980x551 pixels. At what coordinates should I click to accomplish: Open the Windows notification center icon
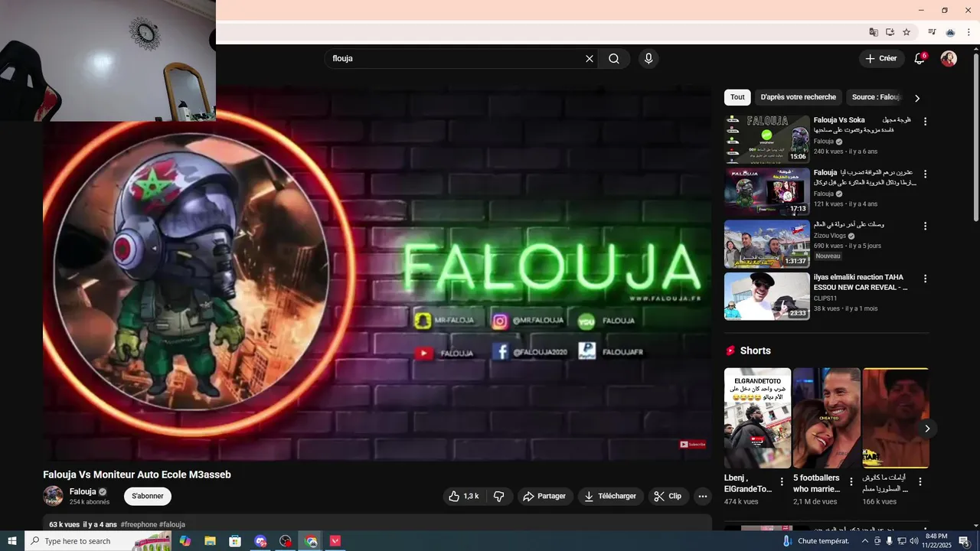[964, 541]
